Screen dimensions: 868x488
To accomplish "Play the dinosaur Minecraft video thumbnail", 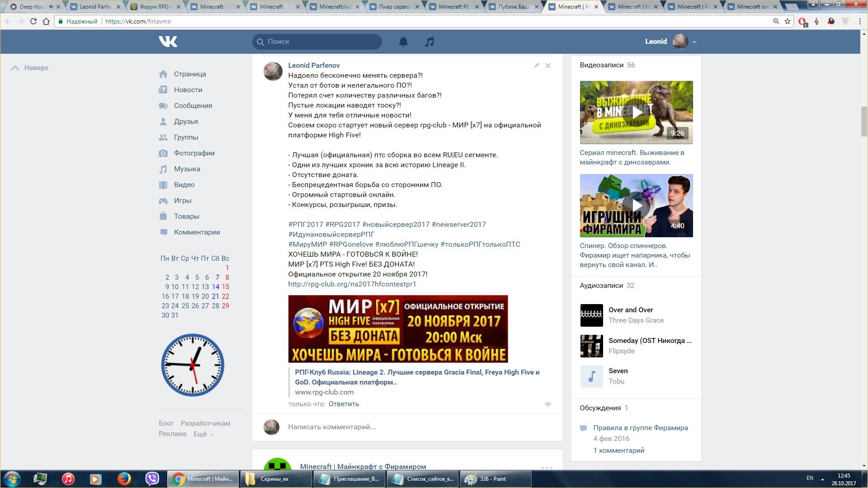I will [x=636, y=112].
